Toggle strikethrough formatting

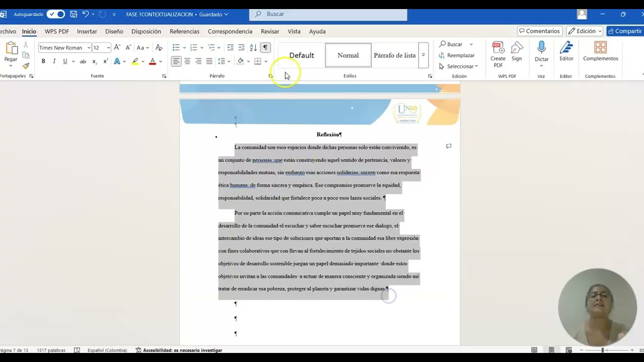point(83,61)
